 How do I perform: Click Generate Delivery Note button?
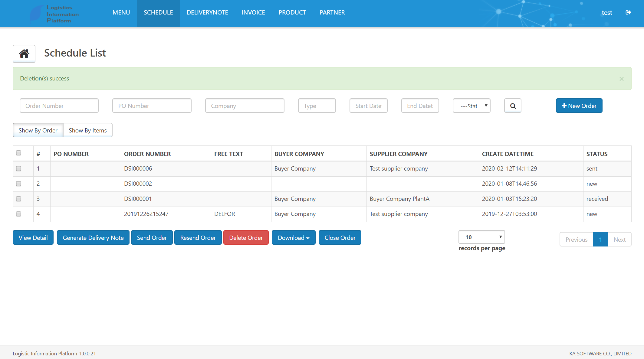(x=93, y=238)
